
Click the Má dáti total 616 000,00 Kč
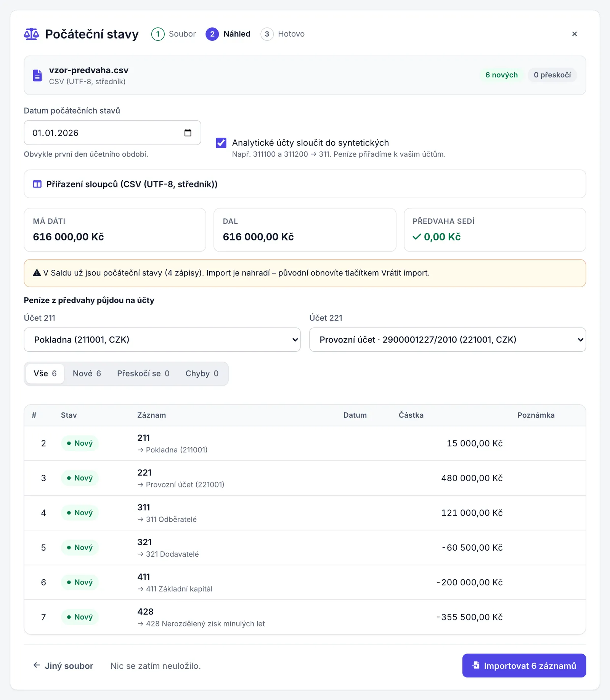point(69,237)
